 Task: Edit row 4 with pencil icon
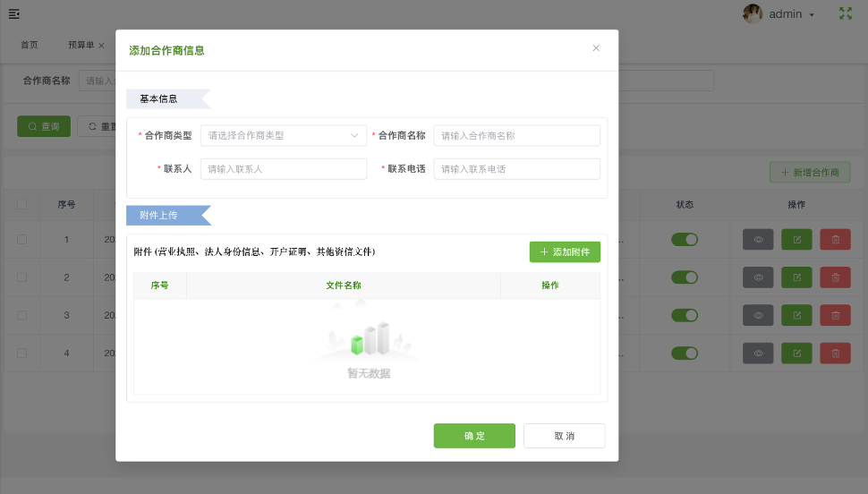point(796,353)
